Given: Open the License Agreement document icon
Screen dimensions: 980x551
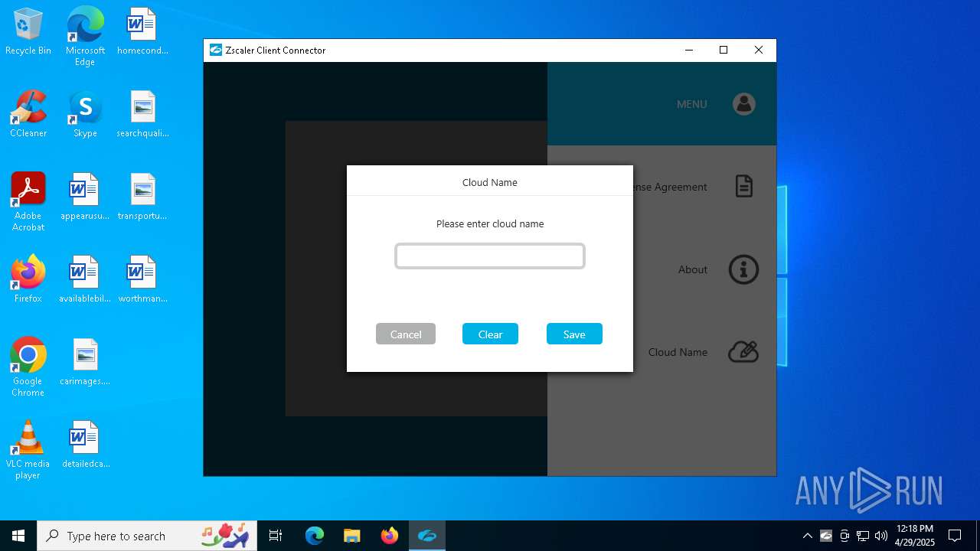Looking at the screenshot, I should [x=744, y=186].
